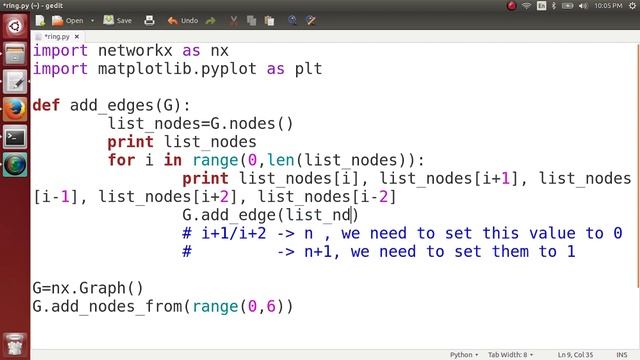Click the comment 'we need to set this value to 0'
The image size is (640, 360).
(482, 233)
